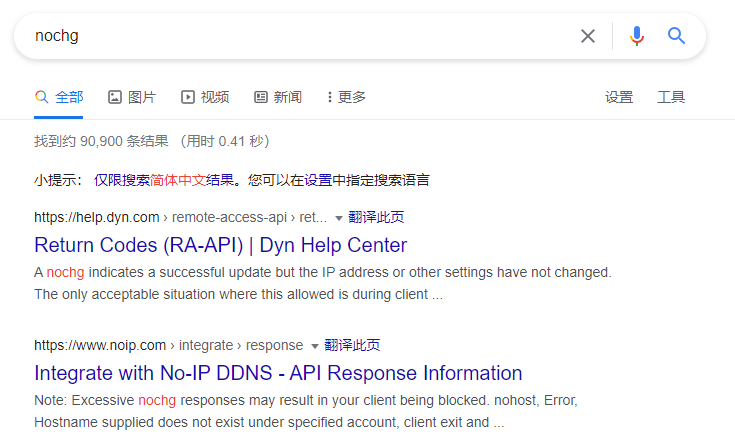The image size is (735, 444).
Task: Clear the search box with X icon
Action: [587, 36]
